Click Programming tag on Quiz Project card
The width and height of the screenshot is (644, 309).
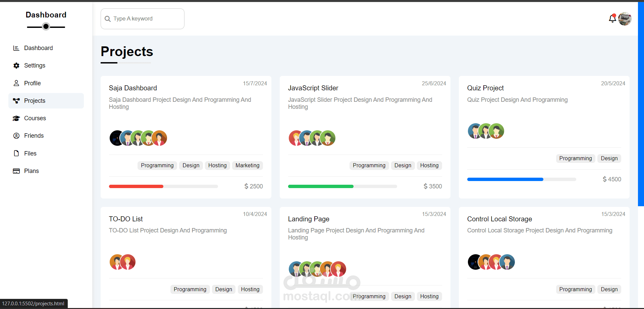tap(575, 158)
